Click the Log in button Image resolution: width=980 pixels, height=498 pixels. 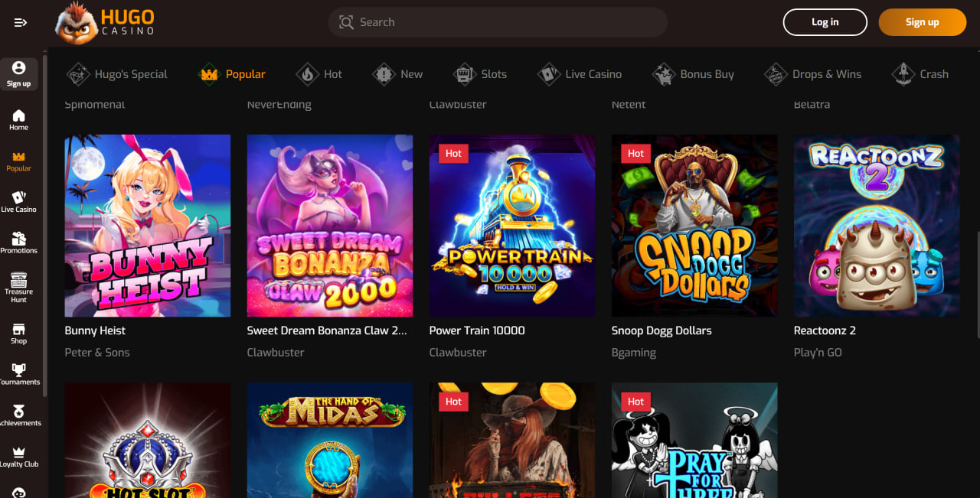tap(825, 22)
